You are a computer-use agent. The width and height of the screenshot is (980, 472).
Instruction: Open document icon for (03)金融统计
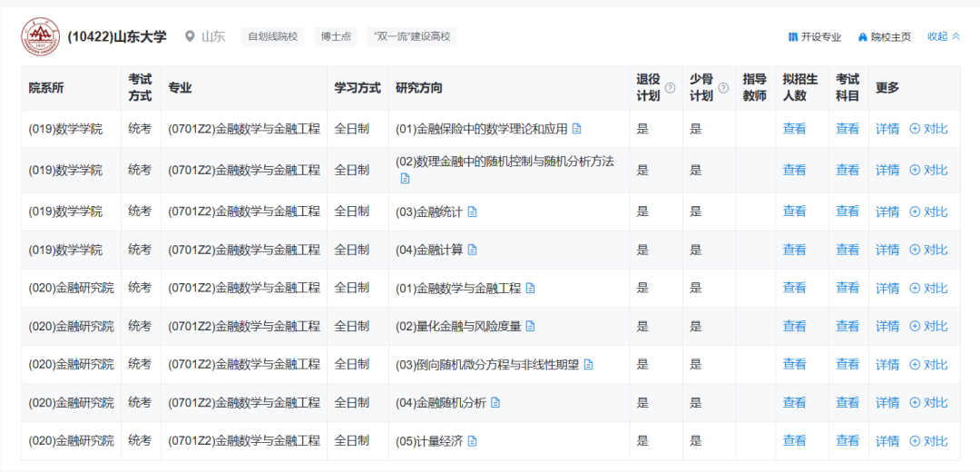click(x=473, y=211)
